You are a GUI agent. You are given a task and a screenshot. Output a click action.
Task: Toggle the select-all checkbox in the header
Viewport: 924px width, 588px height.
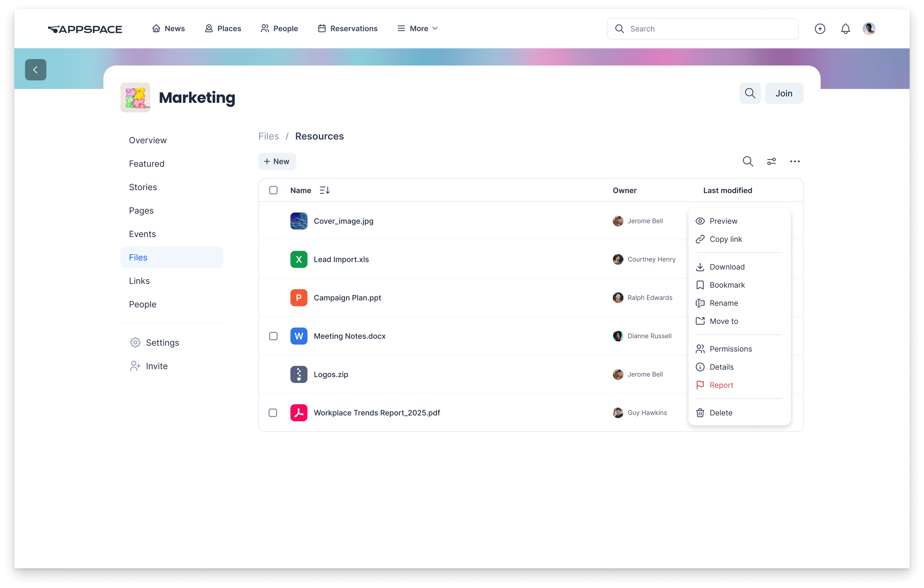274,190
